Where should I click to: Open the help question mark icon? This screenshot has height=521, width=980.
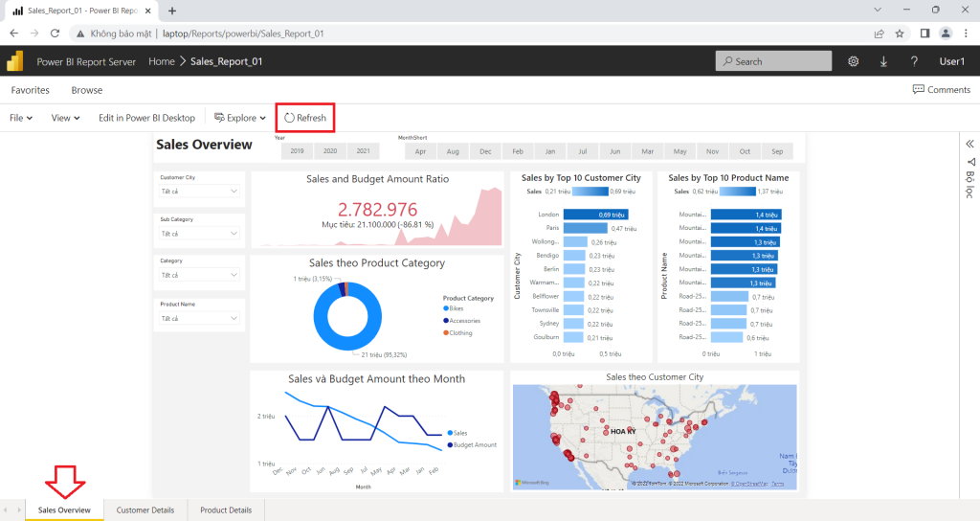click(914, 61)
